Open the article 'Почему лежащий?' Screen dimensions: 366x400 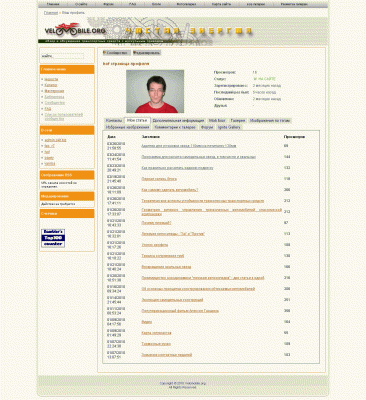(x=156, y=223)
